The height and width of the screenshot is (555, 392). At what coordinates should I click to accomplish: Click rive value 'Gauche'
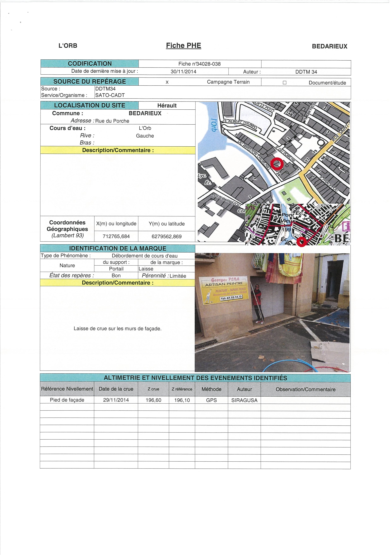[x=145, y=136]
